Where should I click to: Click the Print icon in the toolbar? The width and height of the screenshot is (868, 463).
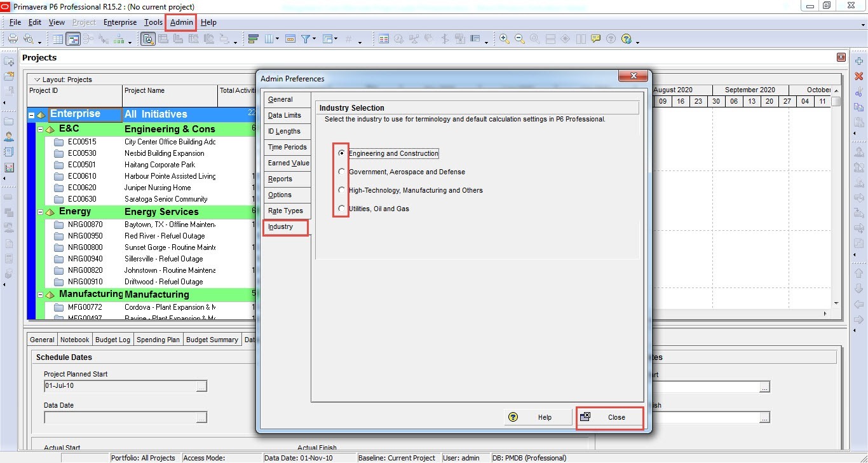click(13, 39)
